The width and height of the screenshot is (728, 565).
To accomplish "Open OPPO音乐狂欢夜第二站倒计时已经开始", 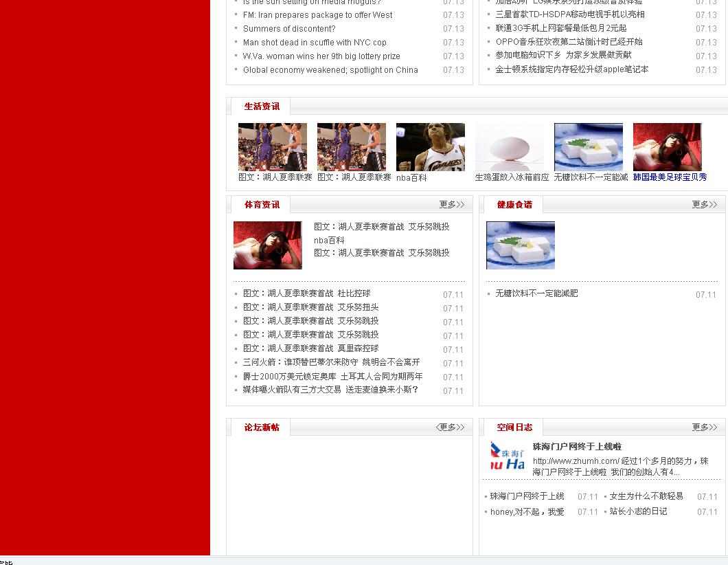I will pos(569,42).
